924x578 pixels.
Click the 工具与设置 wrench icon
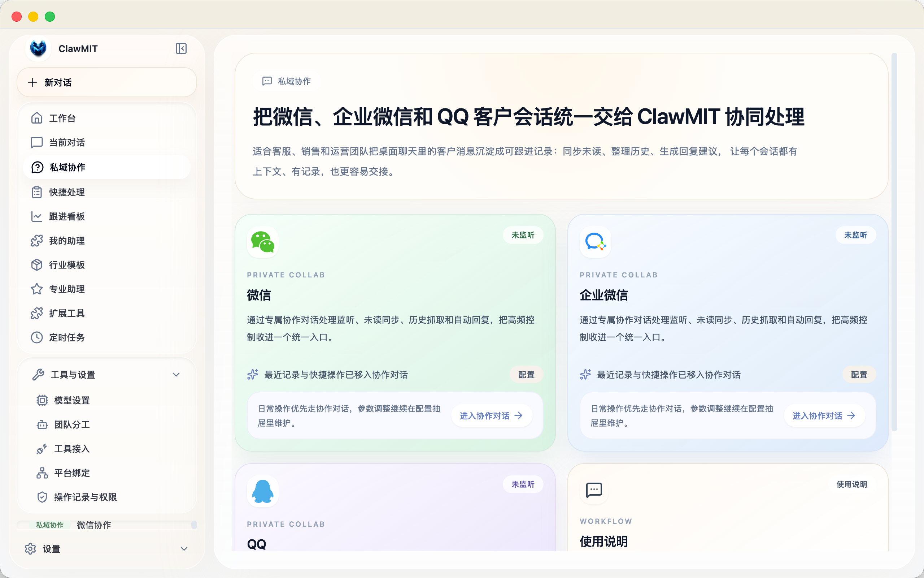coord(38,375)
